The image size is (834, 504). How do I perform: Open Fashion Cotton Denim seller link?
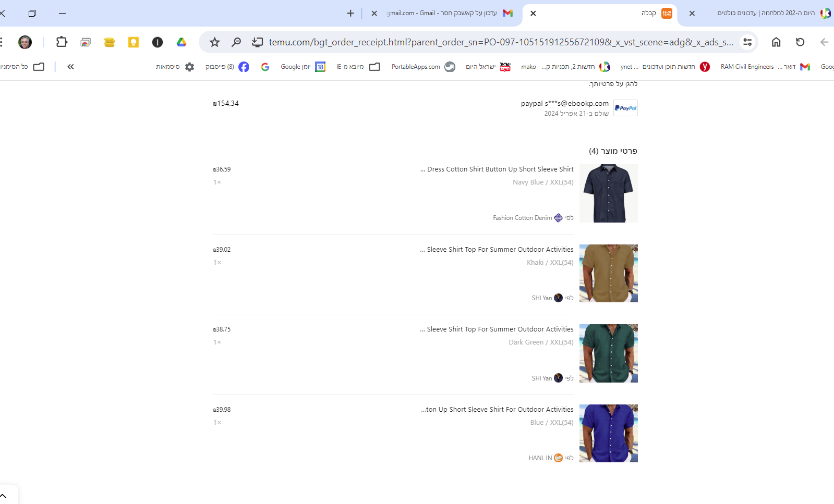523,218
